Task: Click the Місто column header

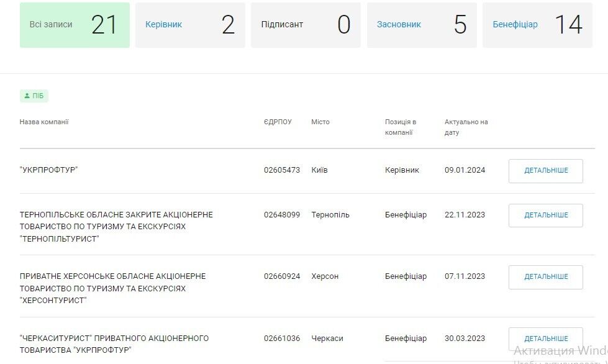Action: click(320, 122)
